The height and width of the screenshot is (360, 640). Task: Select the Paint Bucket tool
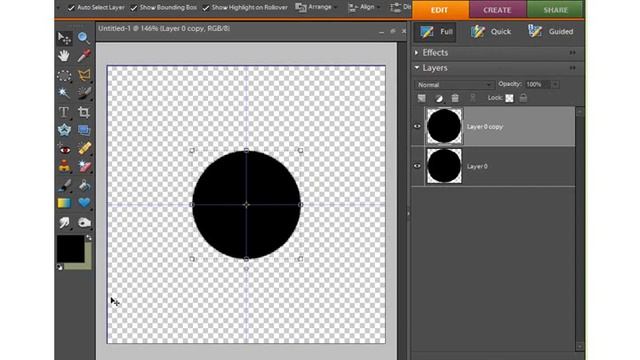(84, 186)
